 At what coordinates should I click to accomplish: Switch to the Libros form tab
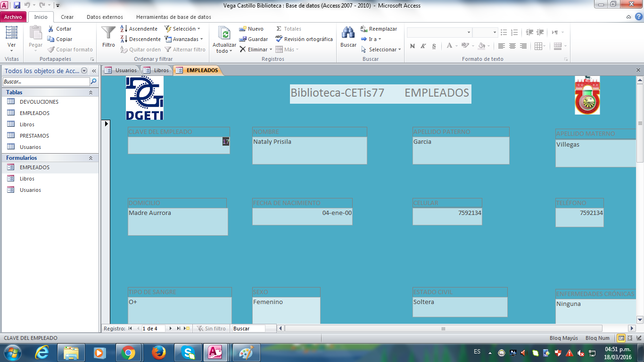pyautogui.click(x=156, y=70)
